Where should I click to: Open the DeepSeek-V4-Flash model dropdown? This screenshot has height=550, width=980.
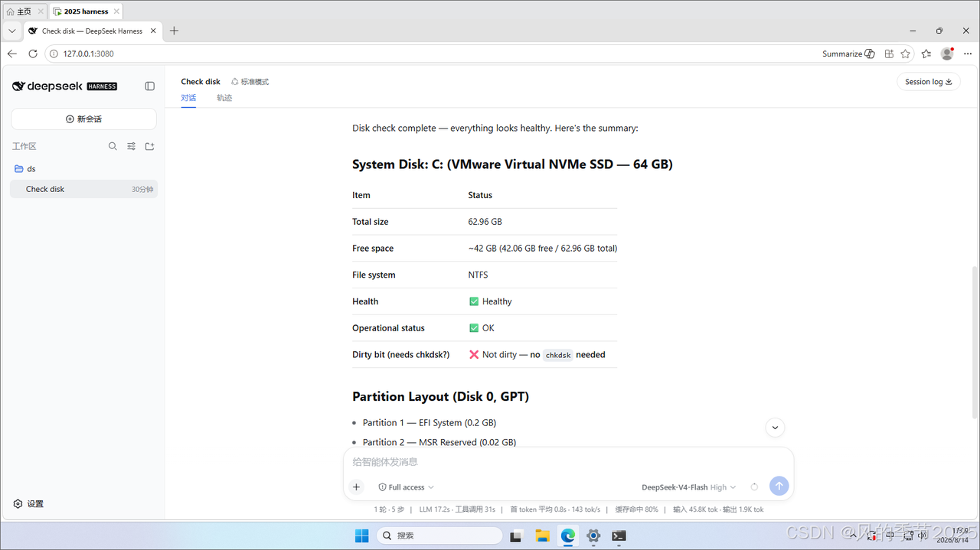[688, 487]
